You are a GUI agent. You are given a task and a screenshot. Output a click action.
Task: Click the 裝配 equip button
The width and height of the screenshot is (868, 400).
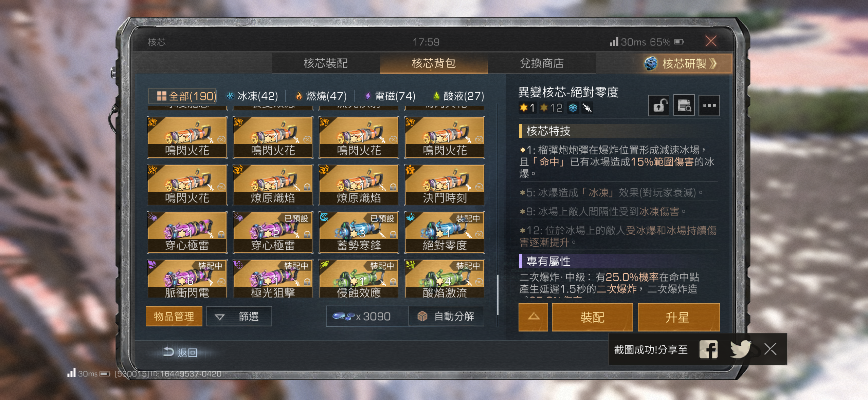[592, 317]
